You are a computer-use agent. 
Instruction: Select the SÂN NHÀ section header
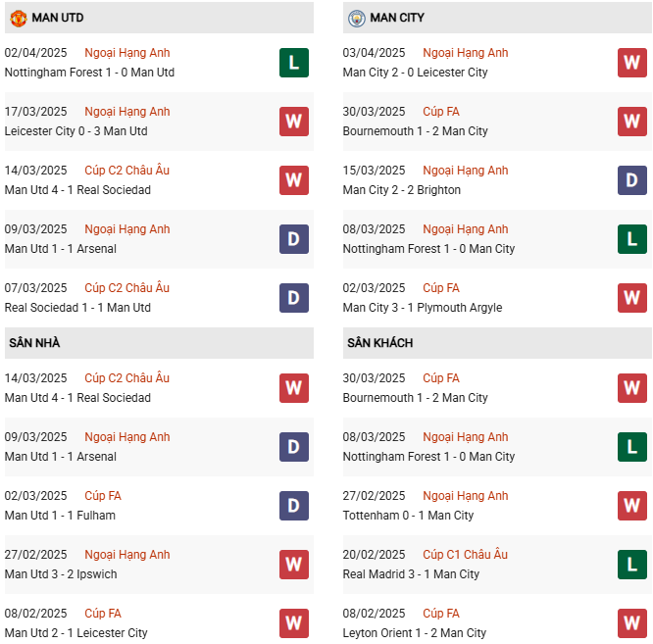tap(34, 343)
